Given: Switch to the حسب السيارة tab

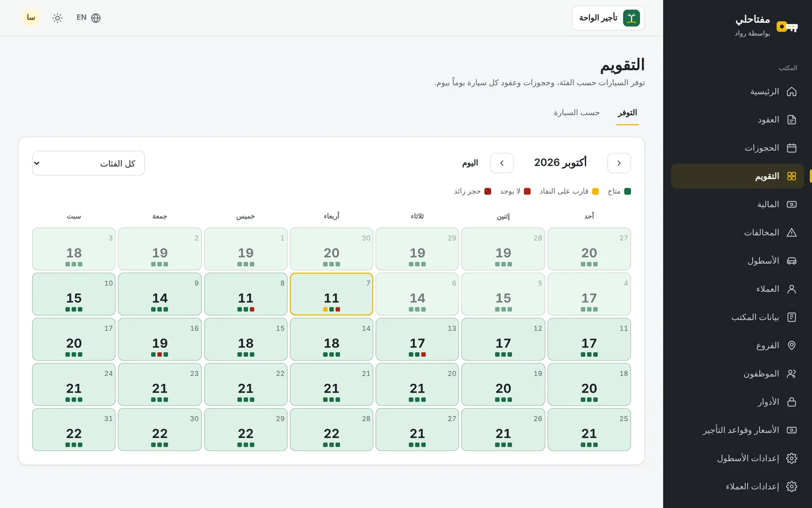Looking at the screenshot, I should click(576, 113).
